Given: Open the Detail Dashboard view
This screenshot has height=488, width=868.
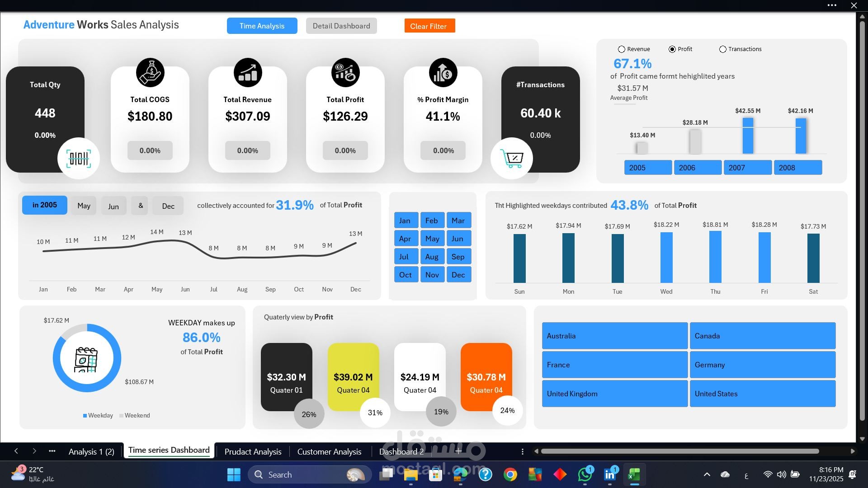Looking at the screenshot, I should click(341, 26).
